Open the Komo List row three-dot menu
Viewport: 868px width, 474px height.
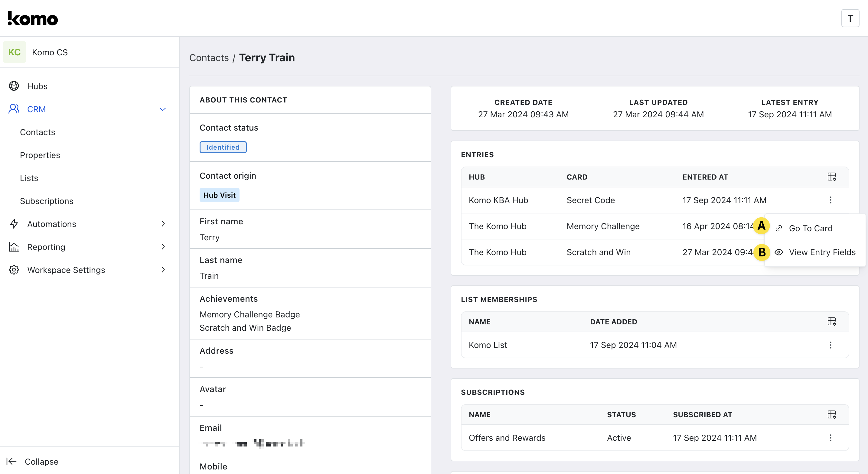pos(830,345)
